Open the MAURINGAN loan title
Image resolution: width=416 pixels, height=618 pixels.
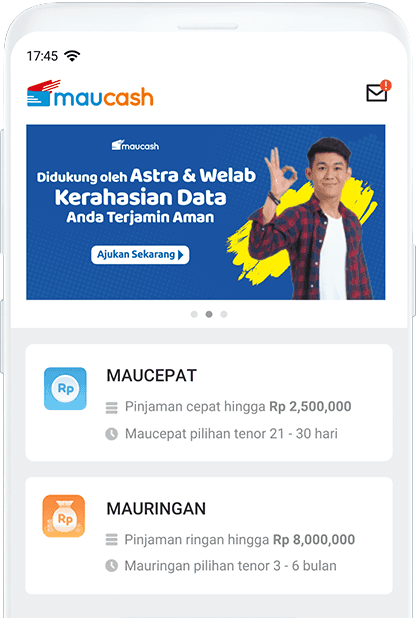pyautogui.click(x=156, y=509)
